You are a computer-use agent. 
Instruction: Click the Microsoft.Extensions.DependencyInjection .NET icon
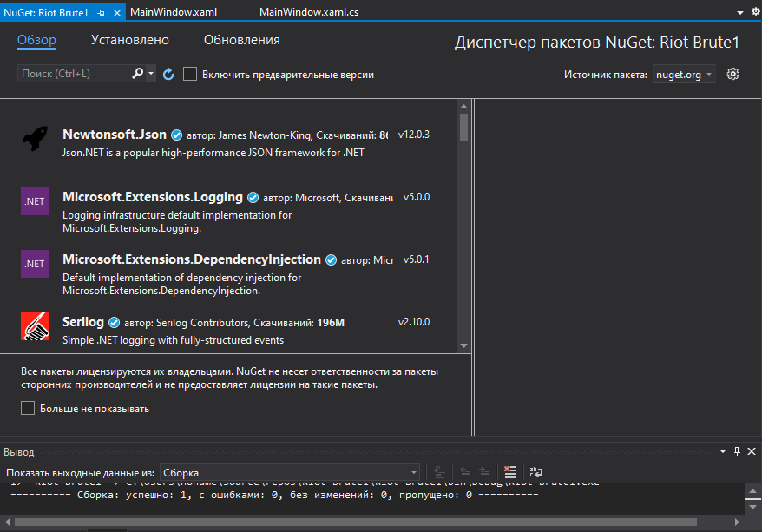[x=35, y=264]
